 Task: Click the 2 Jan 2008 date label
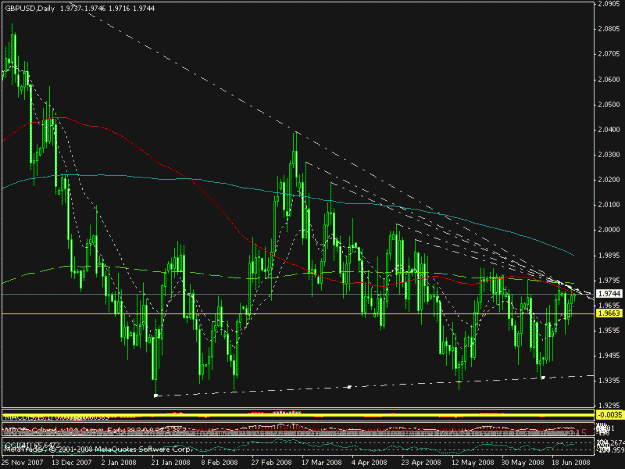(118, 463)
